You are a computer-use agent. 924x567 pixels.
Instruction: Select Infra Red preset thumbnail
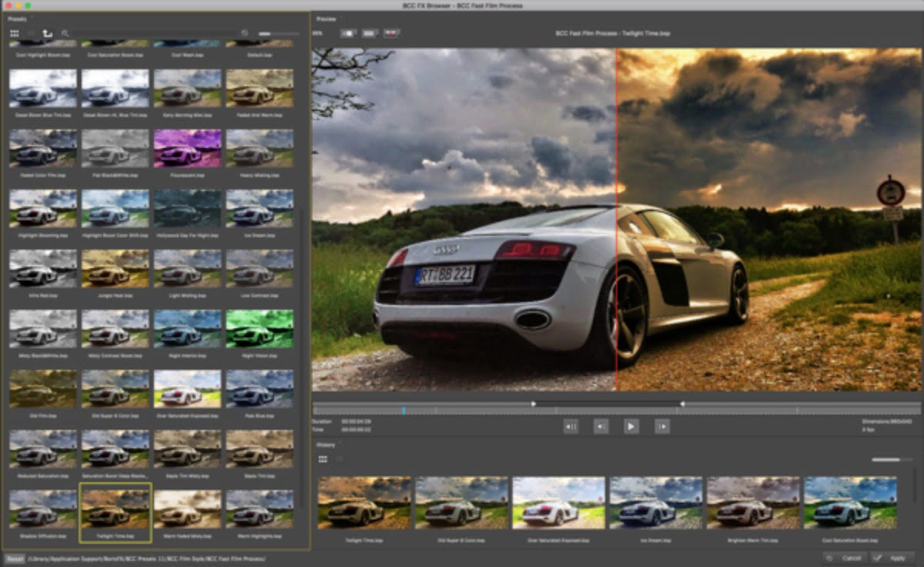tap(43, 268)
